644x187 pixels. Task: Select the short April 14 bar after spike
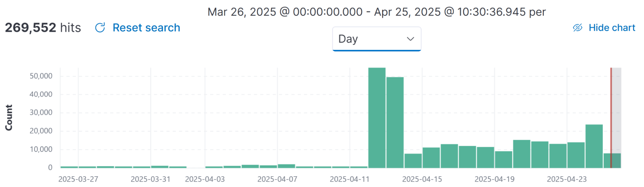click(x=413, y=161)
